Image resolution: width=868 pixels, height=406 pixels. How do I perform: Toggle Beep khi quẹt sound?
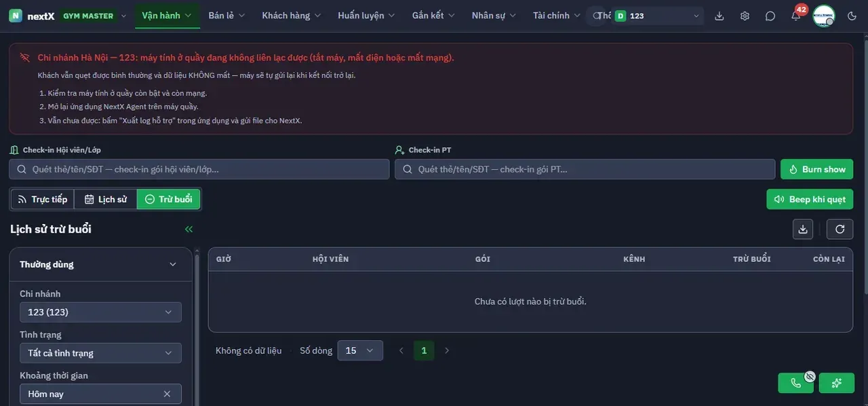pyautogui.click(x=810, y=199)
